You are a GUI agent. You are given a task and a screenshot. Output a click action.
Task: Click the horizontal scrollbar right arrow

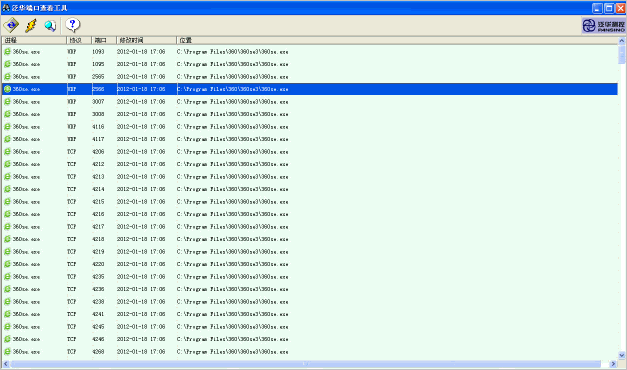(x=613, y=364)
